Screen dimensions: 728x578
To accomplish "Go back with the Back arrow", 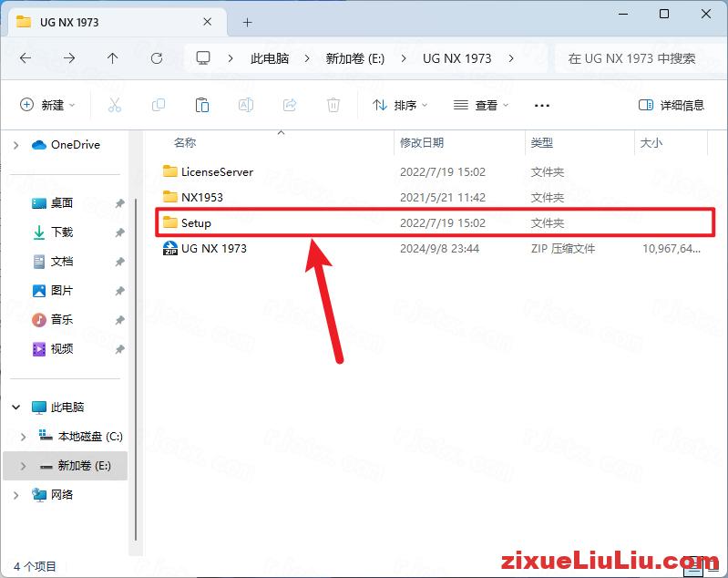I will (26, 58).
